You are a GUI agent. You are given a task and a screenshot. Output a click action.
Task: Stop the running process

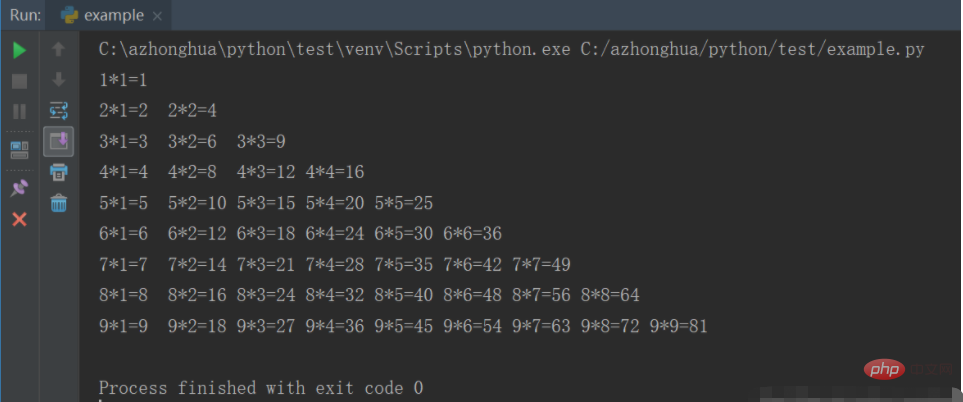(19, 80)
